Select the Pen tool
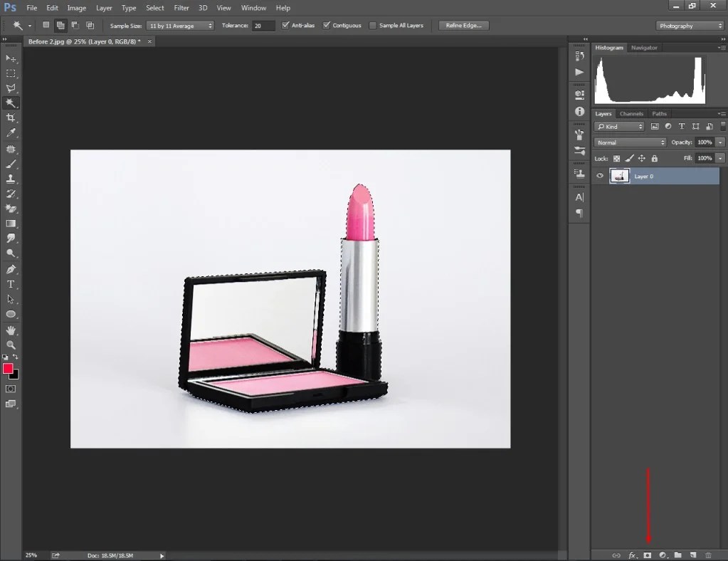The image size is (728, 561). pos(11,269)
